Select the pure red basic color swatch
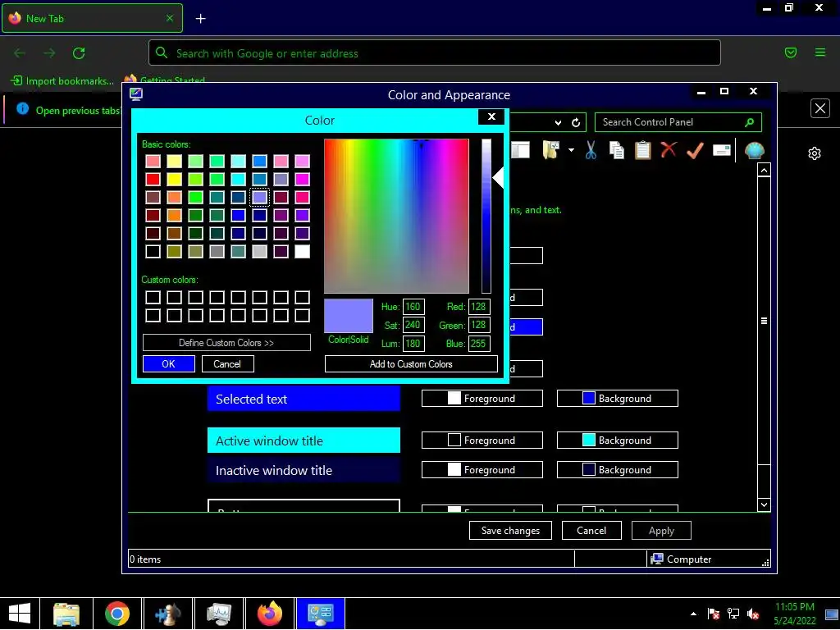Image resolution: width=840 pixels, height=630 pixels. click(153, 179)
